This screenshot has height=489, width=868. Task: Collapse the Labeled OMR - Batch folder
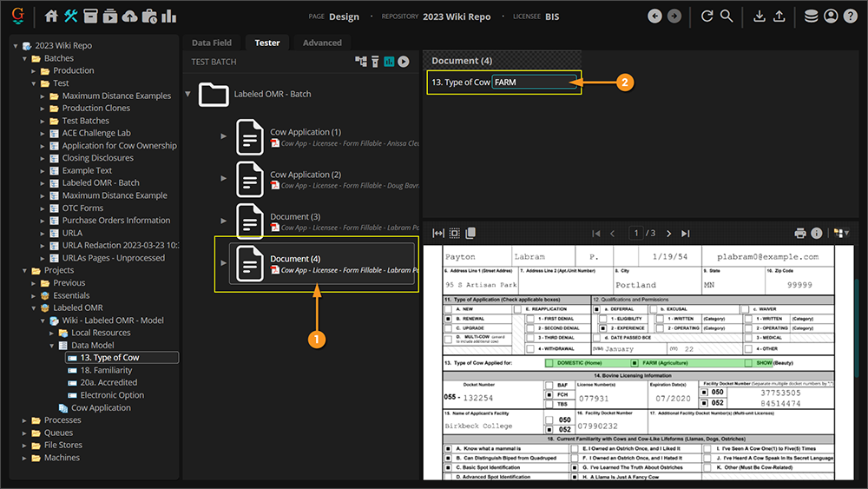(x=189, y=94)
